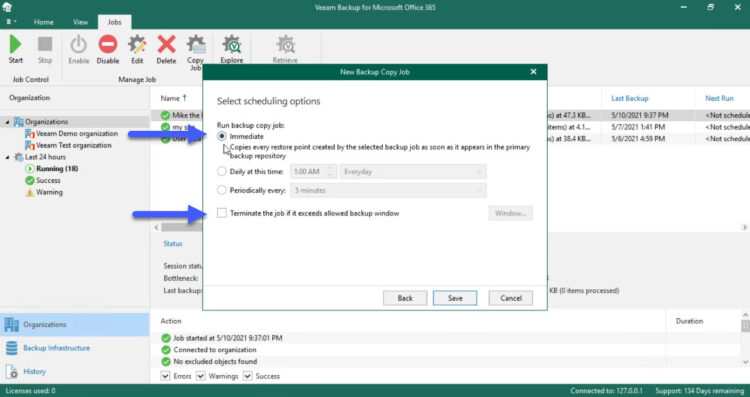This screenshot has width=750, height=397.
Task: Click the Action column header
Action: tap(171, 321)
